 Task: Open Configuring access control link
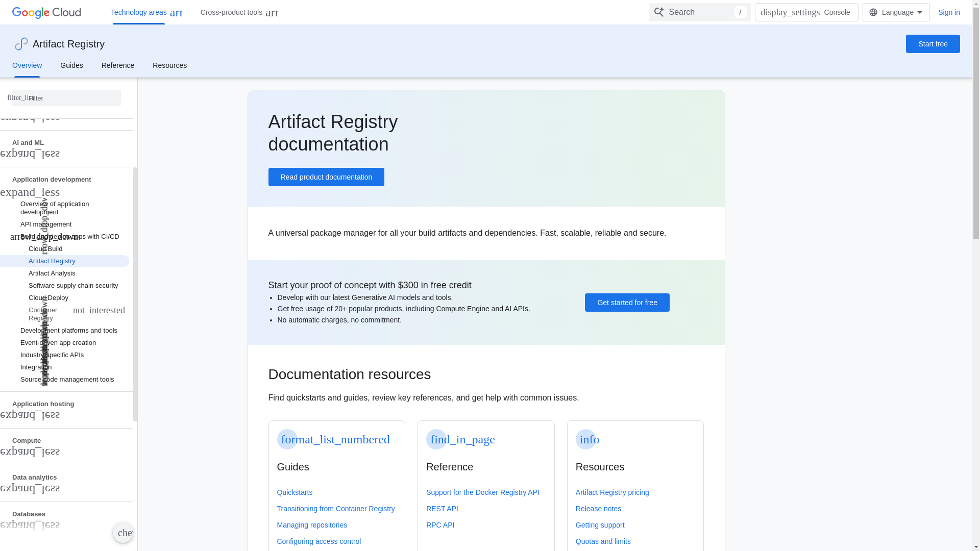tap(318, 541)
